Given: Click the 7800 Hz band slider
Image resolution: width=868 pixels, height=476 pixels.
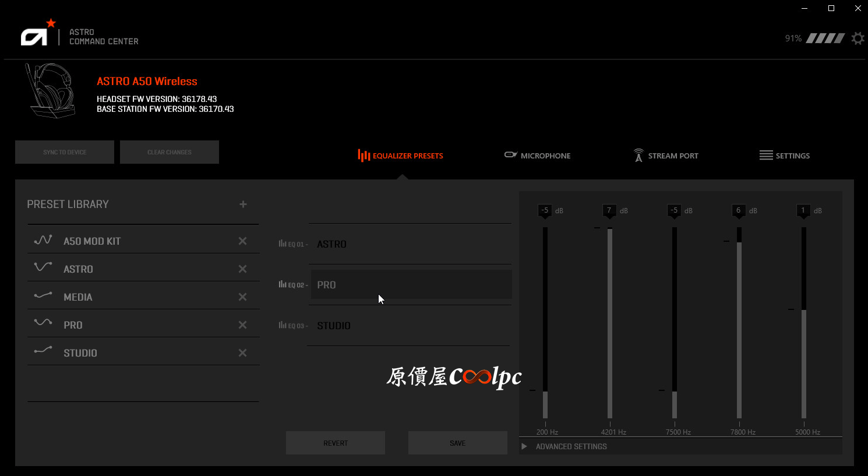Looking at the screenshot, I should [739, 323].
